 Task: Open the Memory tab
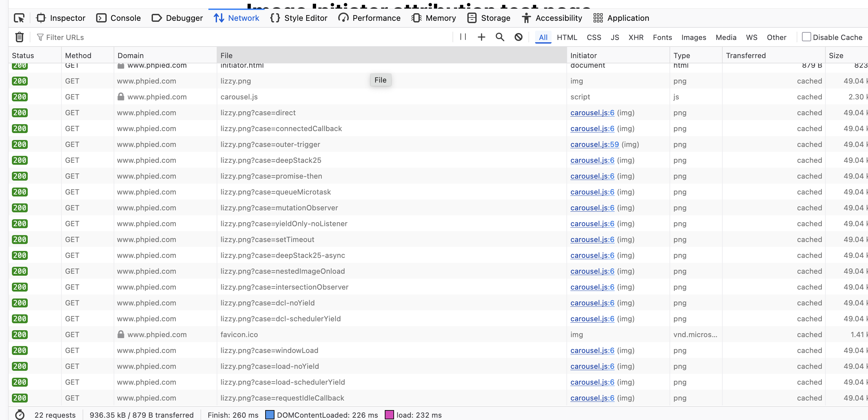point(434,18)
